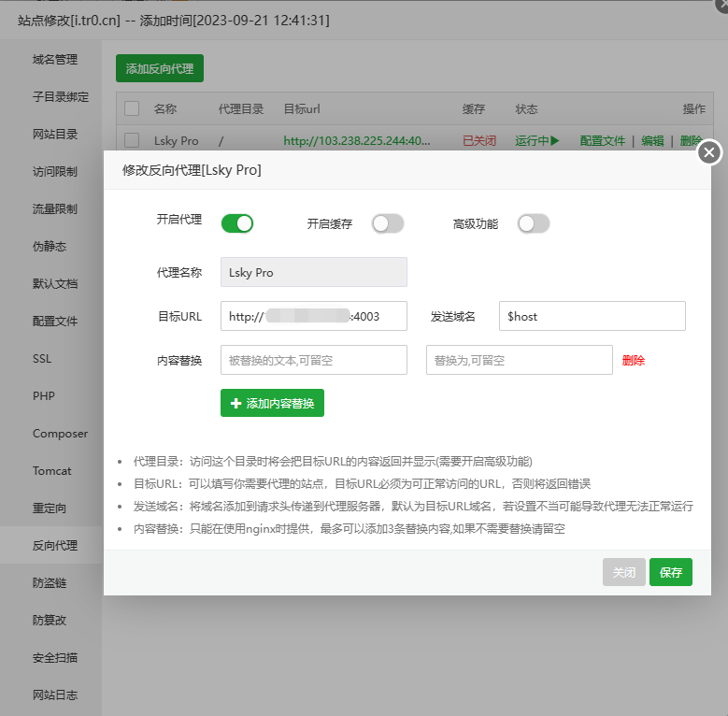Screen dimensions: 728x716
Task: Click the 目标url column header
Action: point(302,109)
